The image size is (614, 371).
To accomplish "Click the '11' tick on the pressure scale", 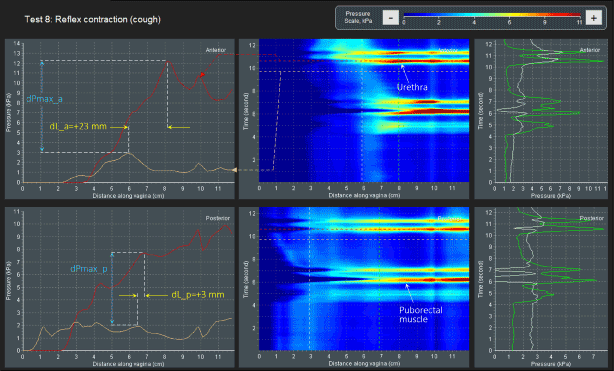I will coord(580,23).
